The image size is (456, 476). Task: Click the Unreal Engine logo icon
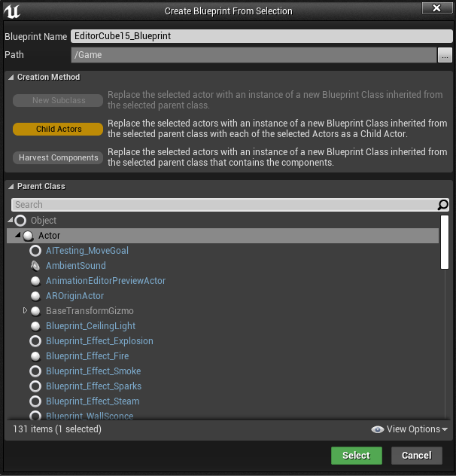point(12,11)
